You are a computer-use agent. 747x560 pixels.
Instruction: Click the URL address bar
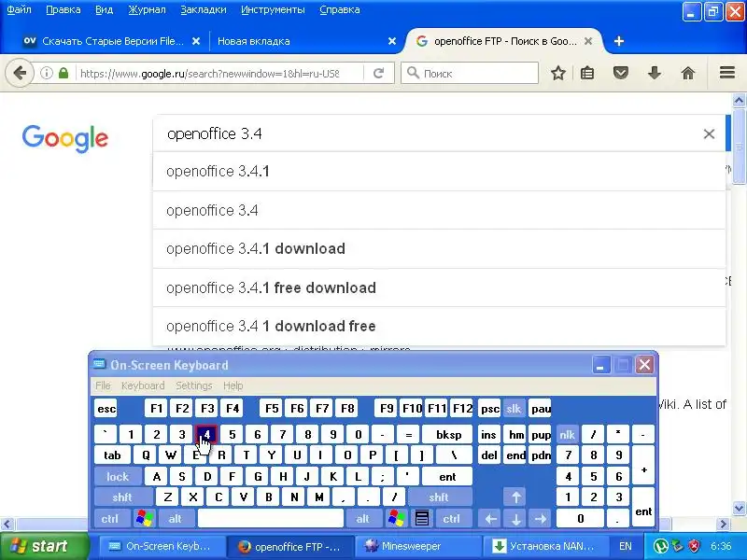point(209,74)
